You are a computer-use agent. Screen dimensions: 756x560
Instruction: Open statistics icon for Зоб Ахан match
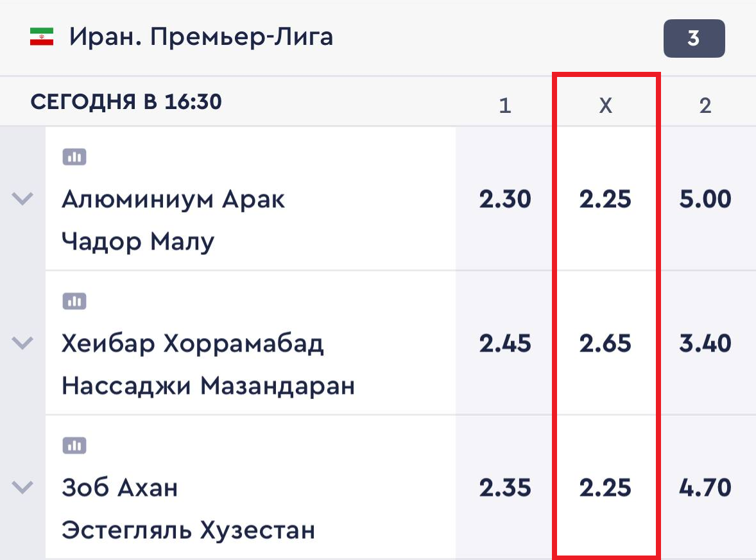[x=74, y=445]
